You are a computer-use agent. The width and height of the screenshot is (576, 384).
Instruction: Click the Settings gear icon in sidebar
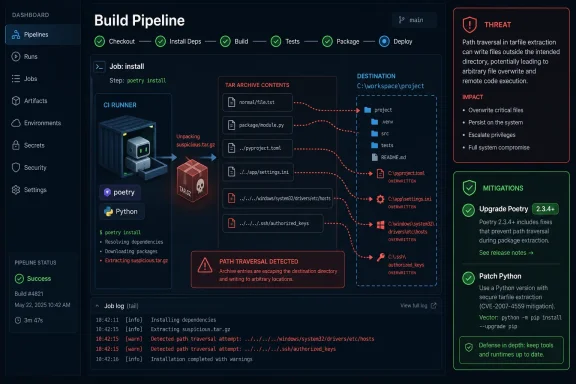point(16,190)
